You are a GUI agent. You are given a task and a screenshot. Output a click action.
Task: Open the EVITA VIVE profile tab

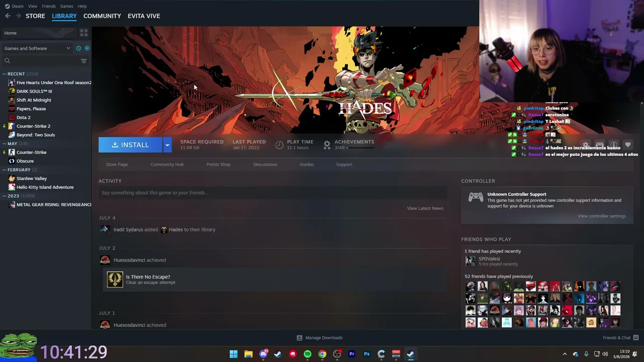[x=144, y=16]
